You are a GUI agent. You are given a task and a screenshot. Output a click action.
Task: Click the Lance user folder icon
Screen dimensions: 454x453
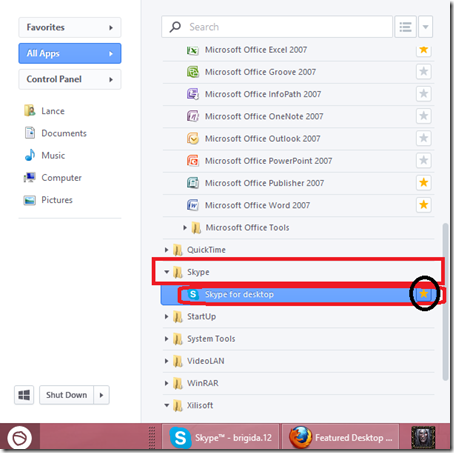click(x=29, y=110)
